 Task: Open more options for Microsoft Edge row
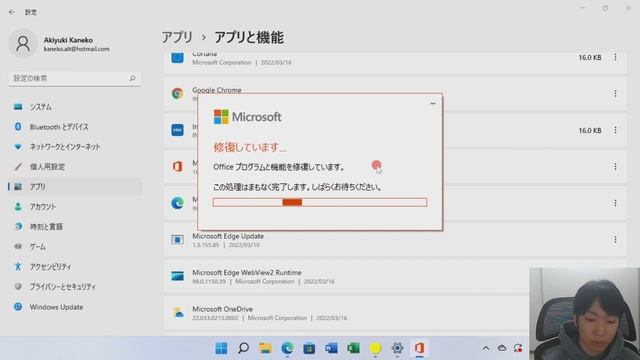coord(615,203)
